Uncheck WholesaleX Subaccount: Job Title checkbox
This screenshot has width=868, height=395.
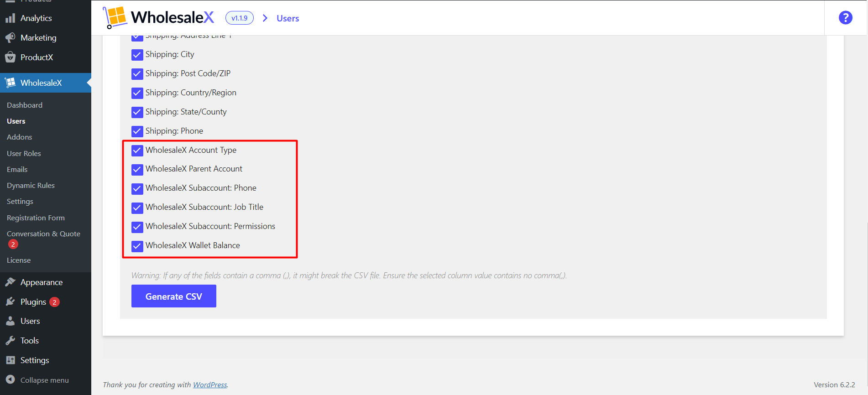pyautogui.click(x=137, y=208)
